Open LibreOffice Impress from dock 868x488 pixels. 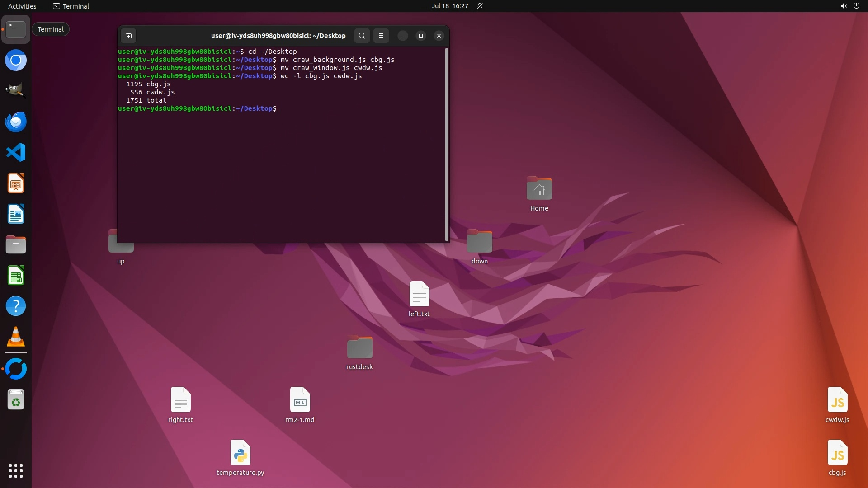[16, 183]
